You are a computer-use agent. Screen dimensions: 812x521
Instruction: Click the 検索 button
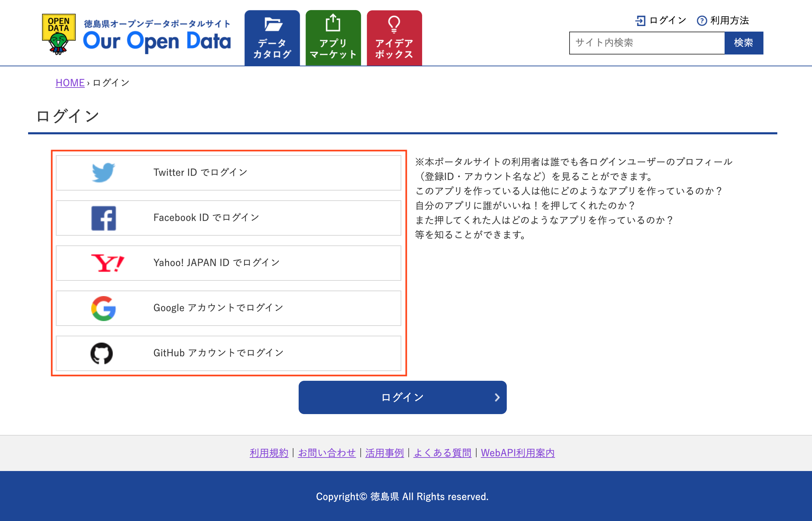744,43
